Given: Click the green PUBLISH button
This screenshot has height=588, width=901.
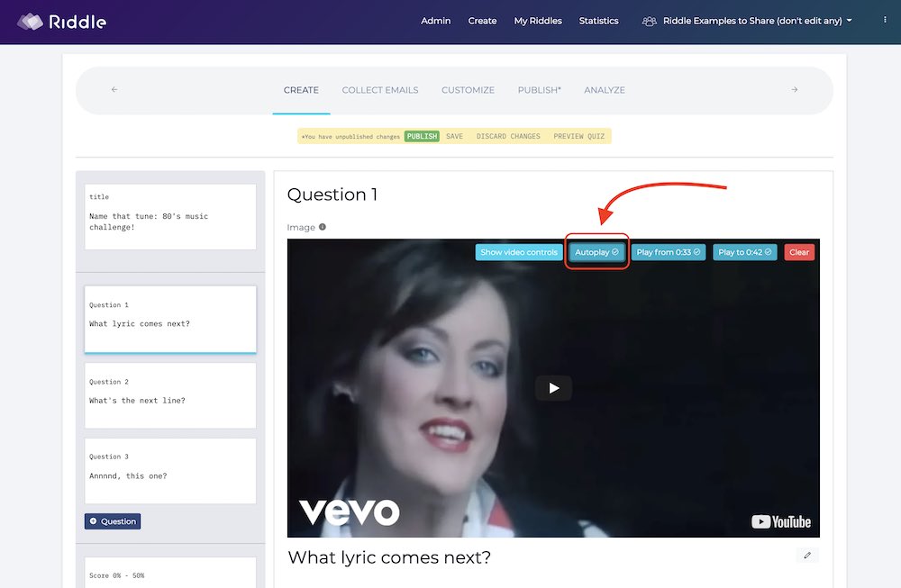Looking at the screenshot, I should pyautogui.click(x=422, y=136).
